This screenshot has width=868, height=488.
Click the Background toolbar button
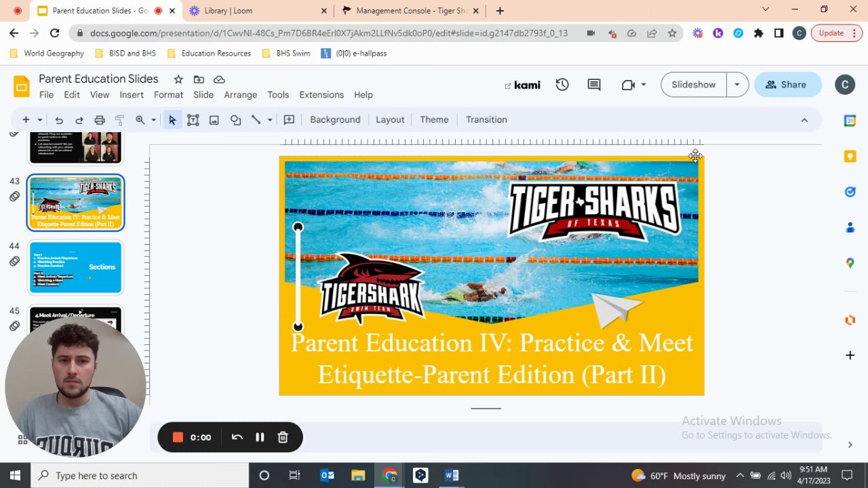[335, 120]
